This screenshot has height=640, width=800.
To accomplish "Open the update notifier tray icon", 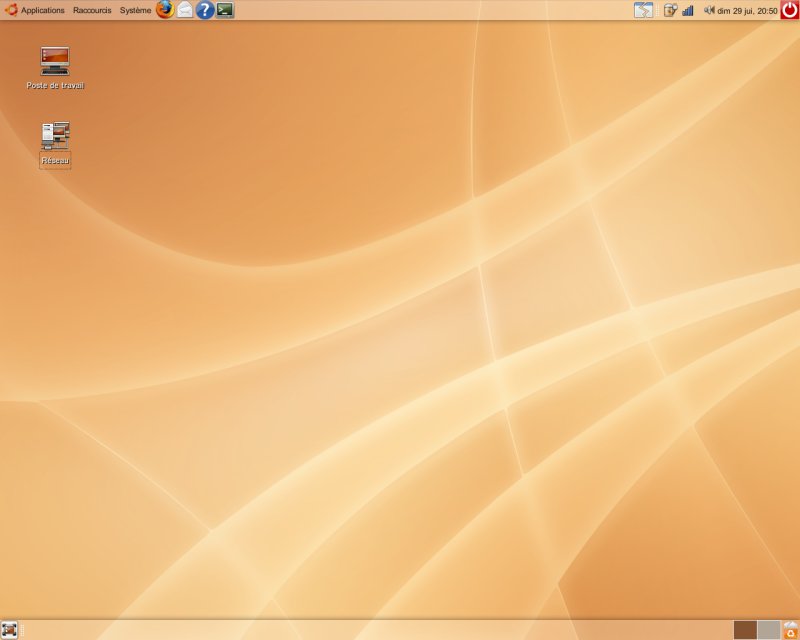I will tap(670, 10).
